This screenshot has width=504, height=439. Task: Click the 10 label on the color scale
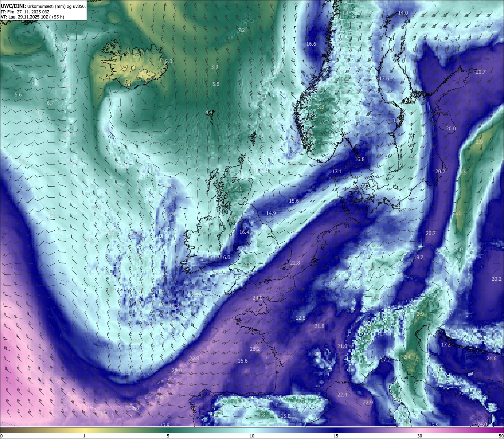point(252,436)
